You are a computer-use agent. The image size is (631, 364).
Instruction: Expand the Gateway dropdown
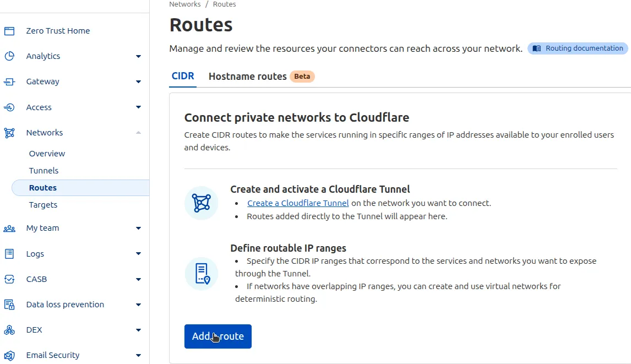(138, 81)
